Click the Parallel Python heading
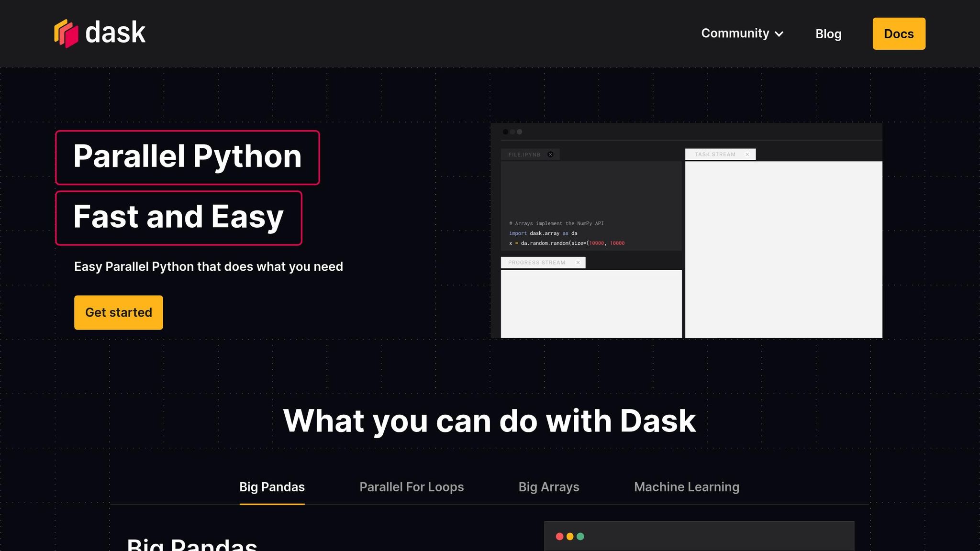Screen dimensions: 980x551 (188, 157)
